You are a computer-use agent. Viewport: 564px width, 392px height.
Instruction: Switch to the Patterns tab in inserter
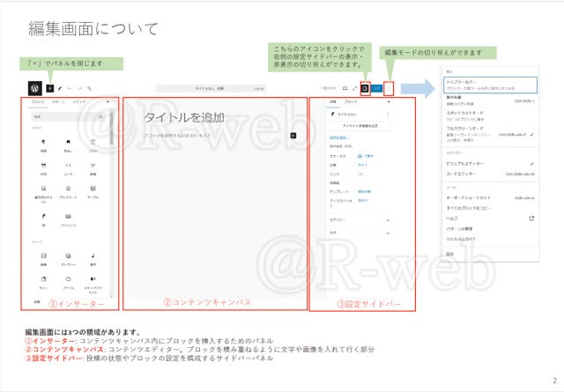[x=58, y=102]
